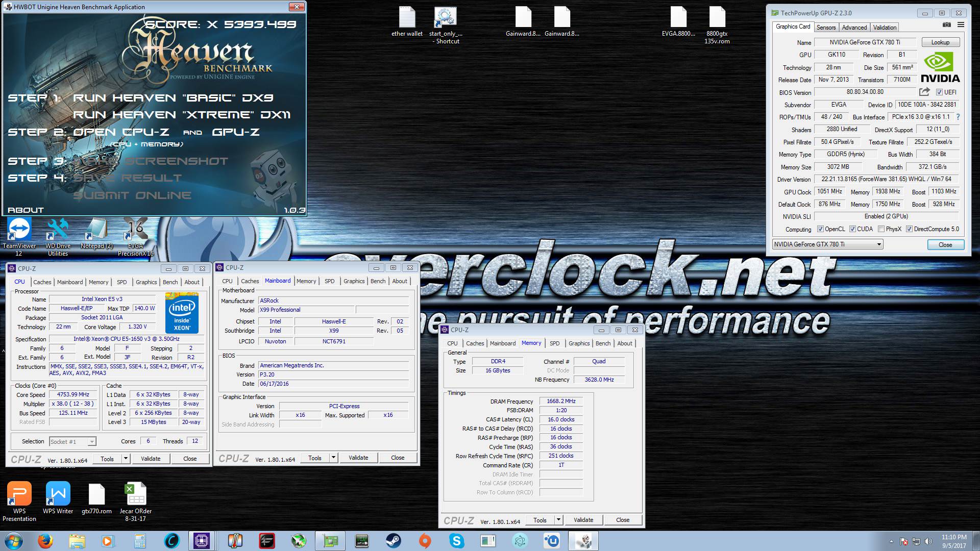
Task: Open Steam from the taskbar
Action: coord(393,541)
